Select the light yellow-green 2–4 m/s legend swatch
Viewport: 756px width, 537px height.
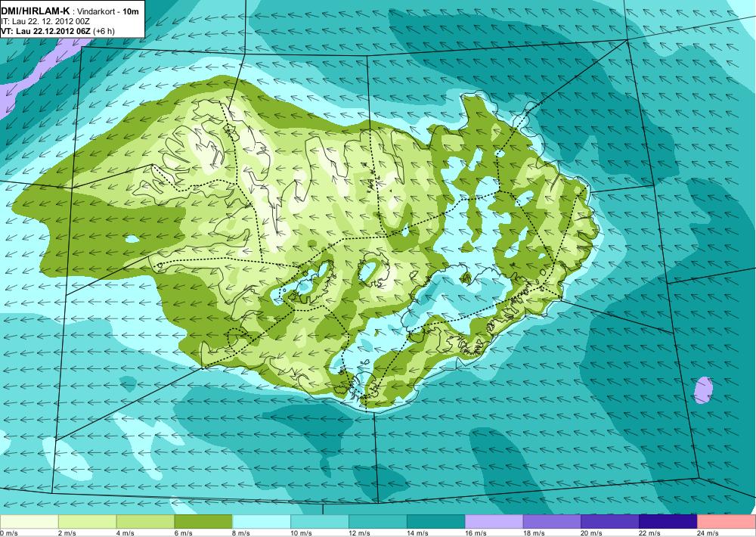click(87, 522)
